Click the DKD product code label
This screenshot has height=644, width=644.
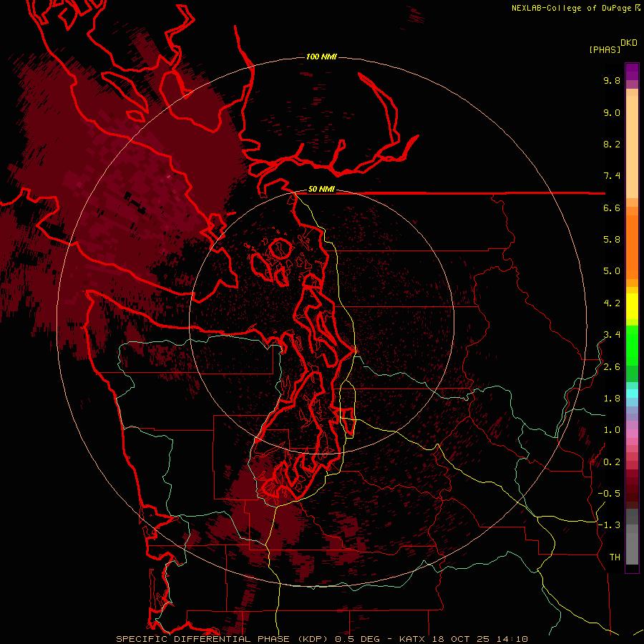(629, 43)
